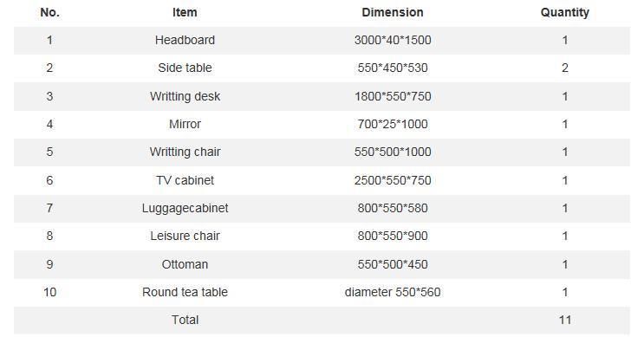Viewport: 644px width, 337px height.
Task: Click the Ottoman item cell
Action: [185, 264]
